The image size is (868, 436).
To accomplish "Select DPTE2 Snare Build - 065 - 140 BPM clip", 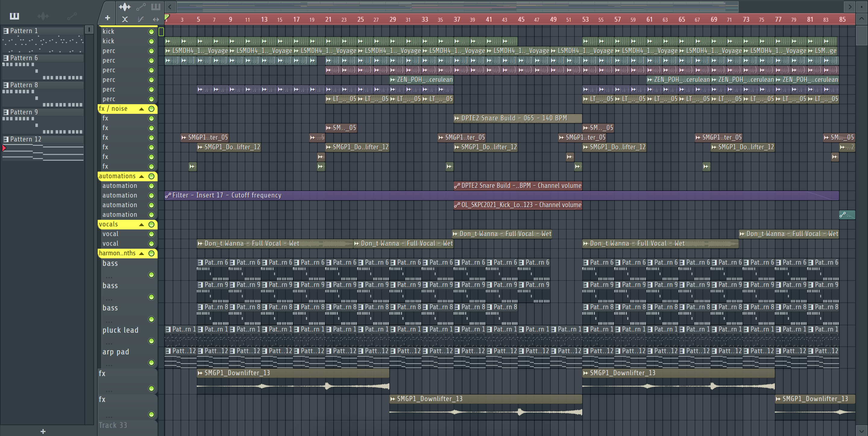I will pos(518,118).
